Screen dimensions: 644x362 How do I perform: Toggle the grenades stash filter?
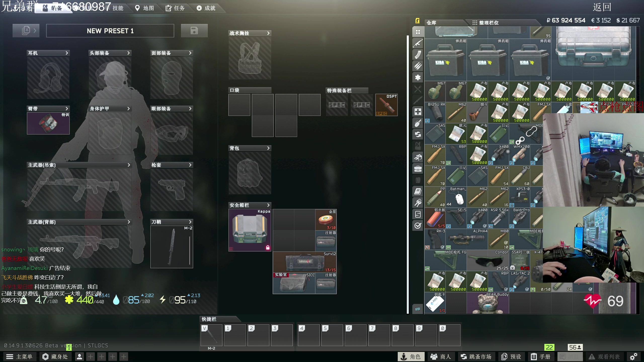pyautogui.click(x=418, y=123)
